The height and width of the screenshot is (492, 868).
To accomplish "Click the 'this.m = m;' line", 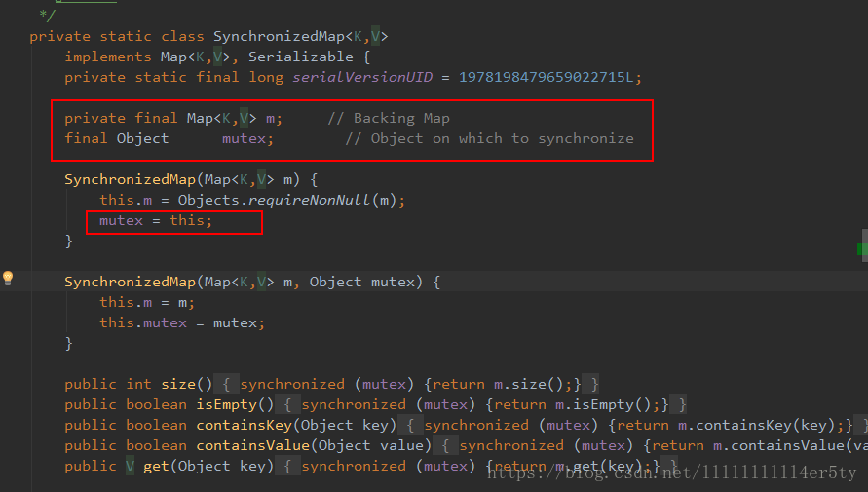I will 147,303.
